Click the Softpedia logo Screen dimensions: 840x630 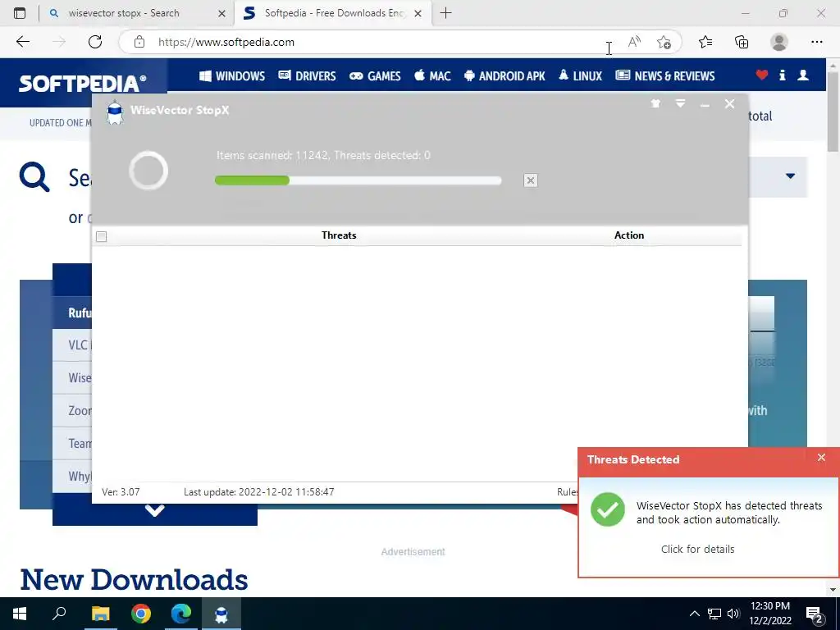[83, 83]
